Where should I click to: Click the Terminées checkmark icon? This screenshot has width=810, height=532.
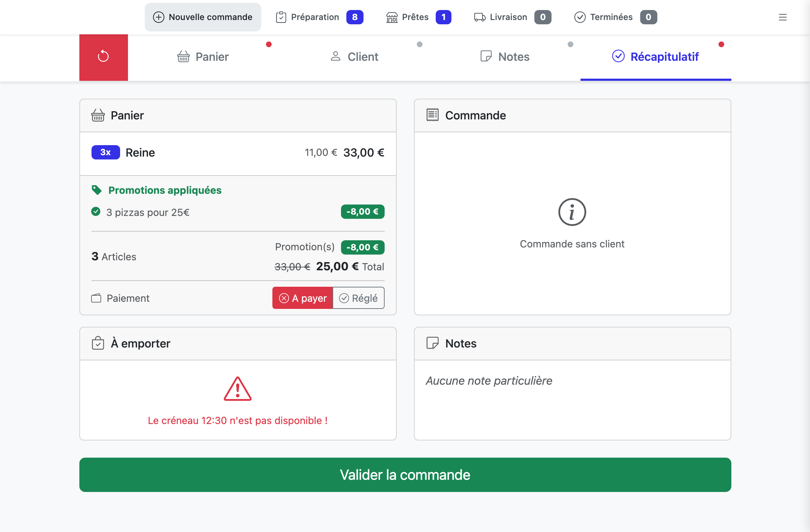pyautogui.click(x=580, y=17)
